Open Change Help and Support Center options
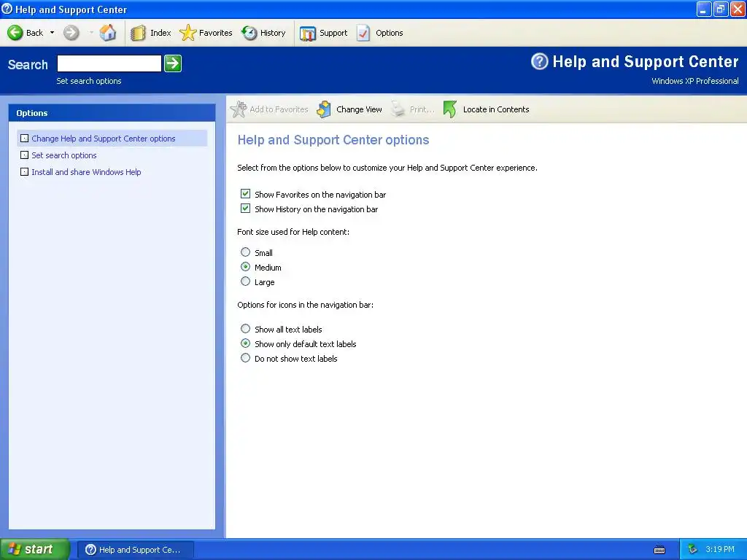The width and height of the screenshot is (747, 560). 104,139
